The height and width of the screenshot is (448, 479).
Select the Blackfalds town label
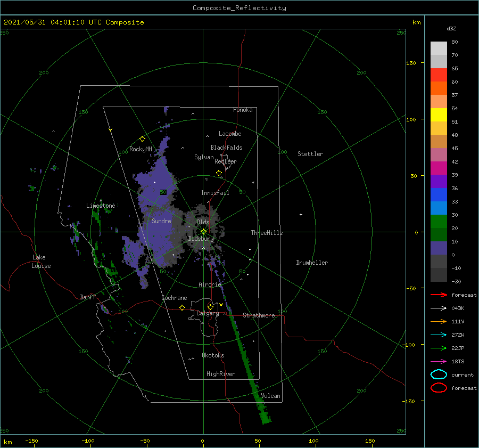click(226, 148)
